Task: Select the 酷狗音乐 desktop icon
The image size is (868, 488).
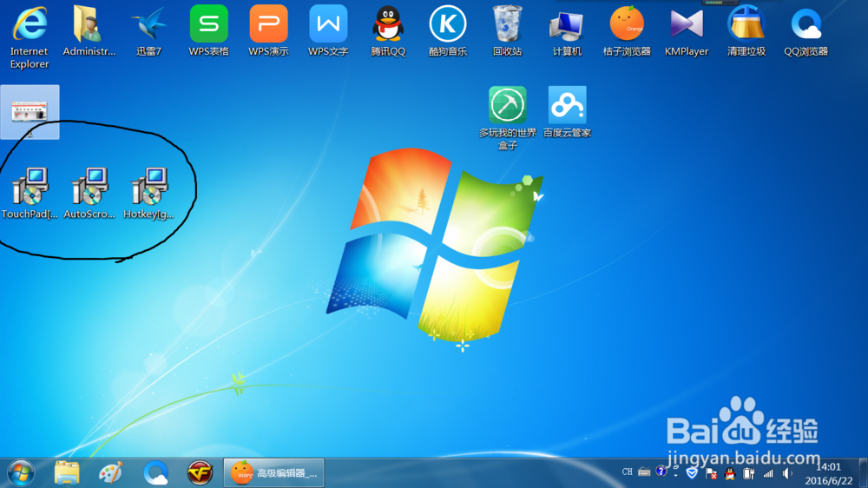Action: pos(448,31)
